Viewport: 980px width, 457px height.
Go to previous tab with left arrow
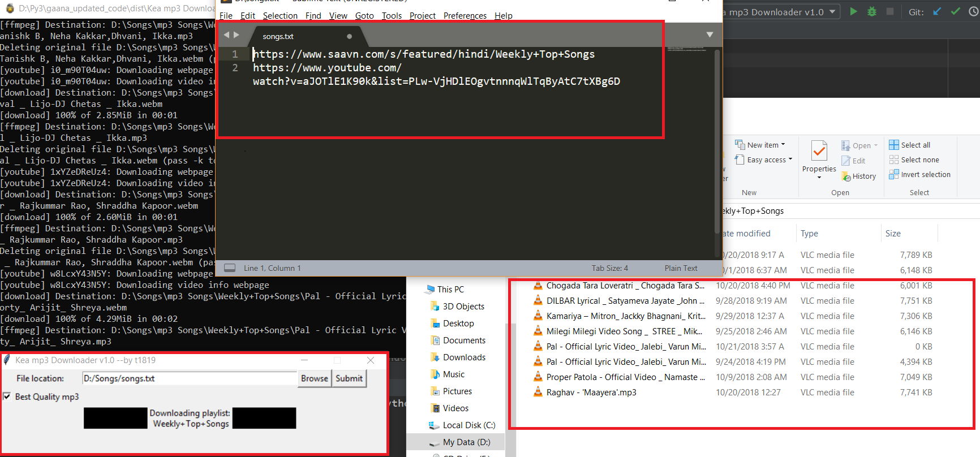[x=226, y=35]
